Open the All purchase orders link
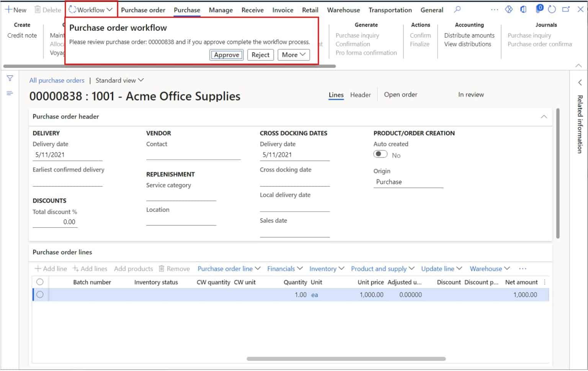Image resolution: width=588 pixels, height=371 pixels. pos(57,80)
